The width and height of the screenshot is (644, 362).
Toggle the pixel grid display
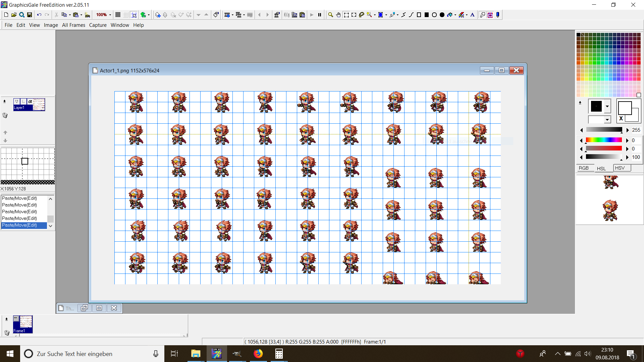point(118,15)
